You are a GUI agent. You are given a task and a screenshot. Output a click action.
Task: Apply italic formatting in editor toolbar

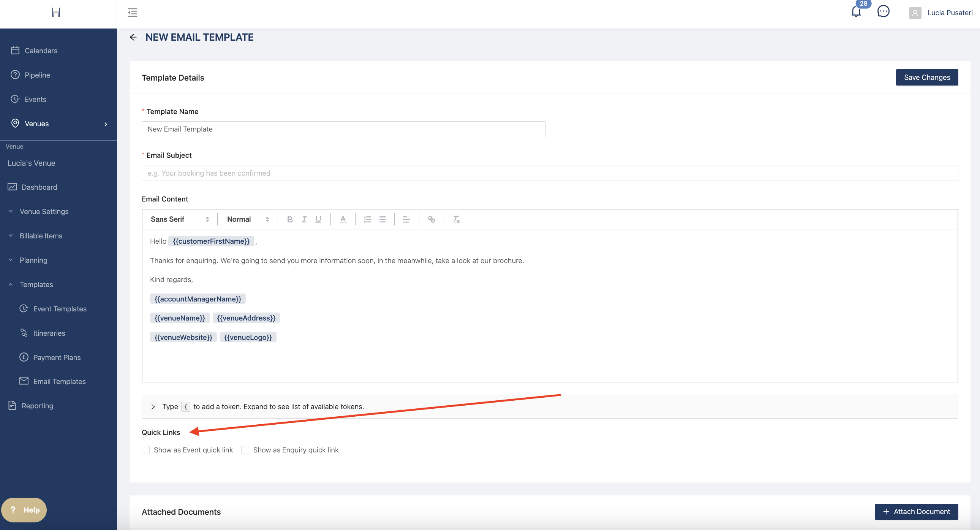[303, 219]
